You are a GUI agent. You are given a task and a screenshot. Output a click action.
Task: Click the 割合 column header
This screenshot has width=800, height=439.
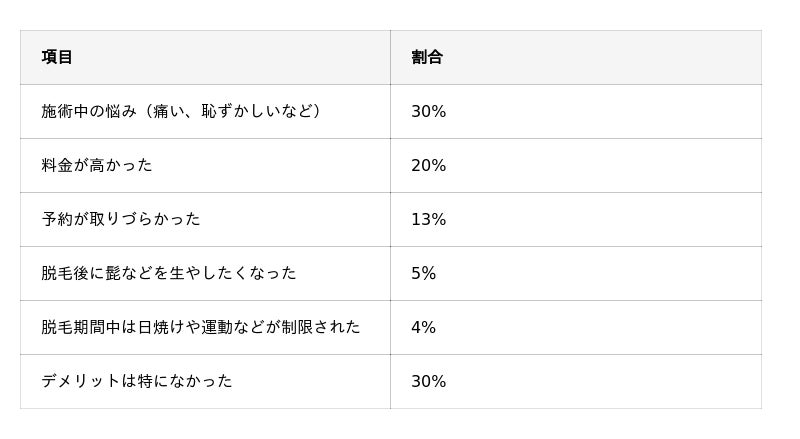point(427,57)
